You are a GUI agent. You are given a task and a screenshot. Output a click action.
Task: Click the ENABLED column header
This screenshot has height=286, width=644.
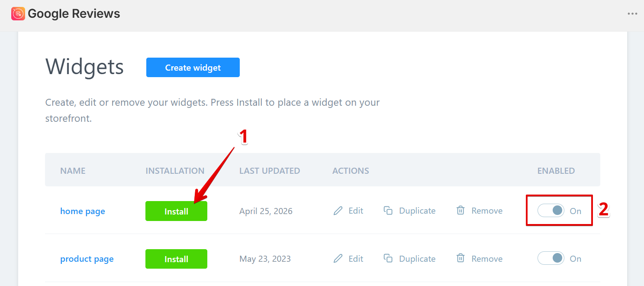tap(556, 171)
